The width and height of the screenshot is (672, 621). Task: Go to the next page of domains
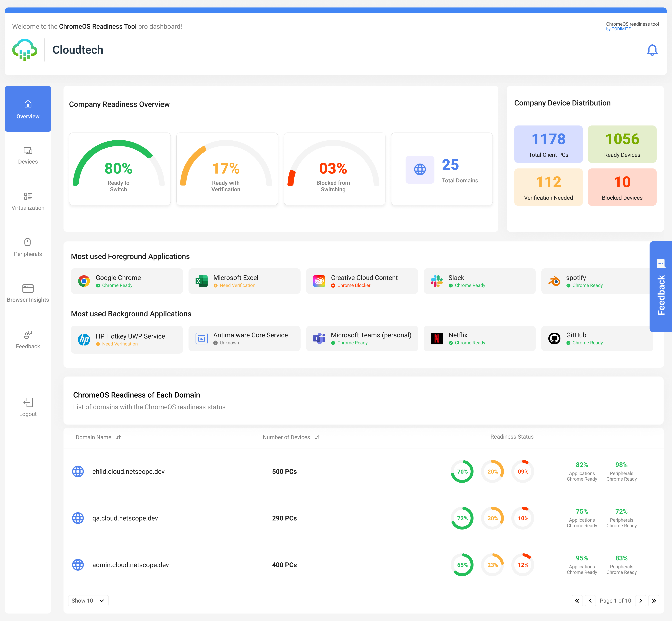point(641,600)
